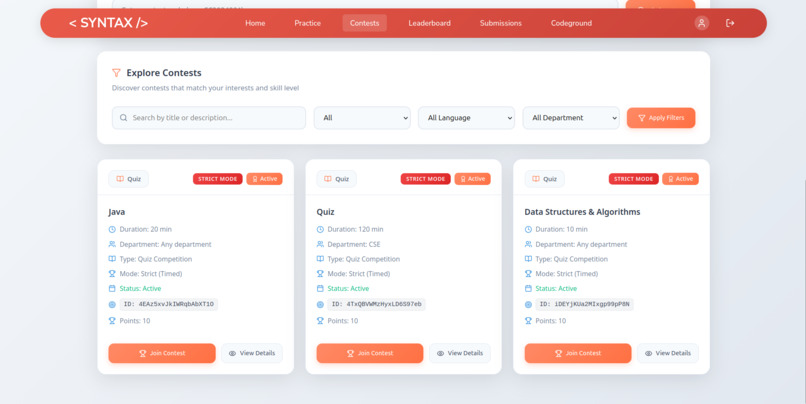Go to Home in navbar
This screenshot has height=404, width=806.
click(255, 23)
